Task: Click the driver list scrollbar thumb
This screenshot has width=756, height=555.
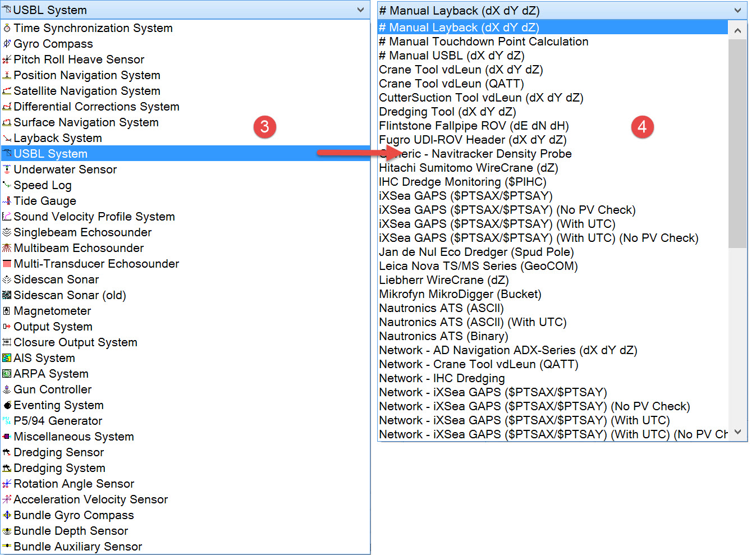Action: [737, 143]
